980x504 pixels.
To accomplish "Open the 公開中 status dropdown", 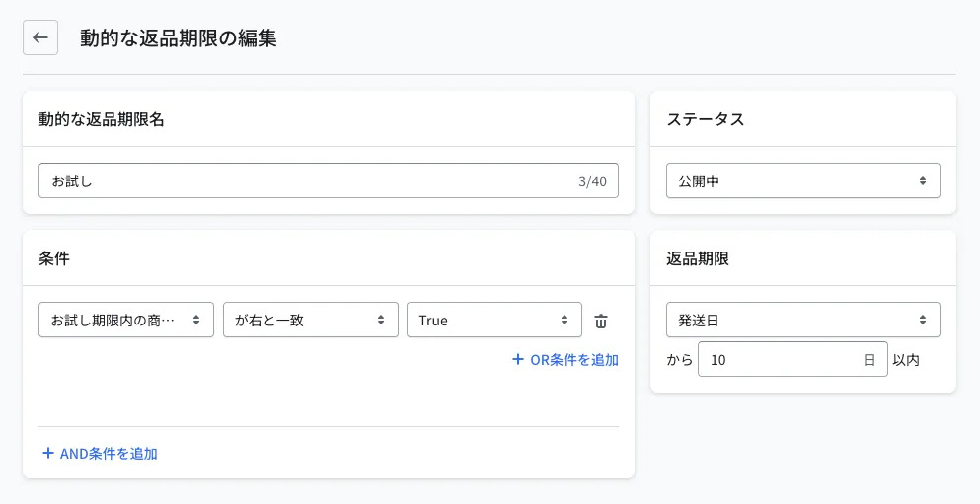I will click(803, 181).
